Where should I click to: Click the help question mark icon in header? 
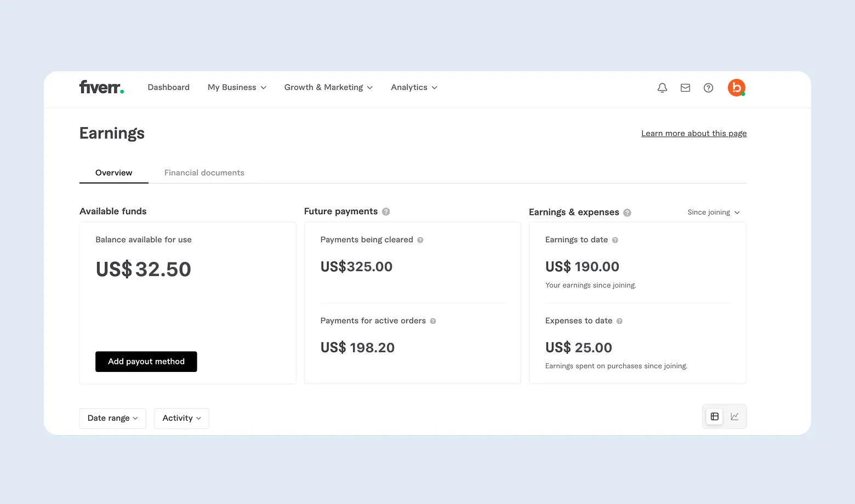(x=708, y=88)
